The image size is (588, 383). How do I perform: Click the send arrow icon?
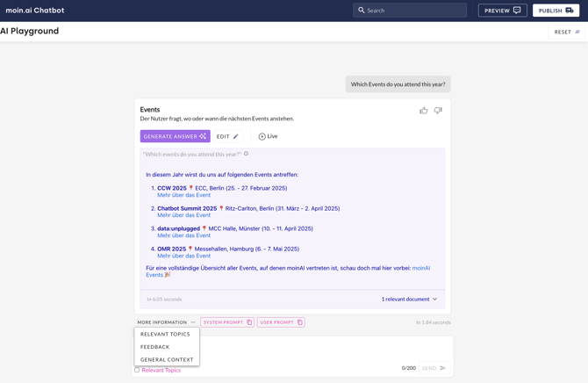tap(442, 368)
